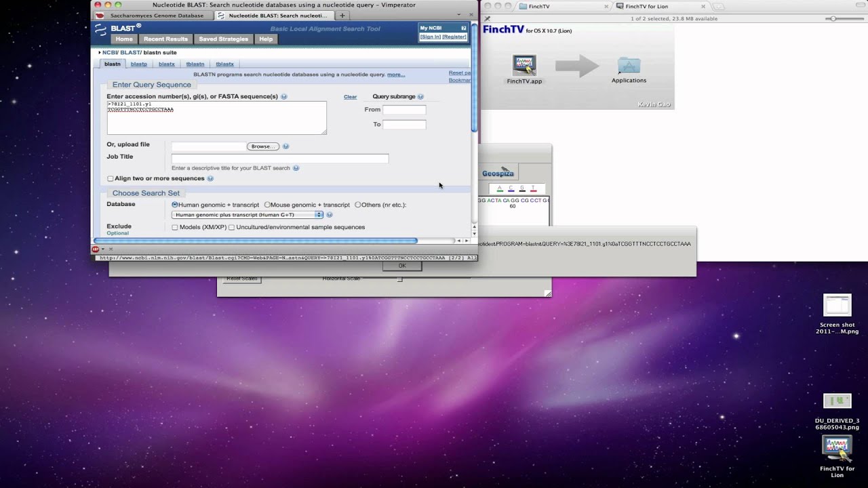Click help icon next to database dropdown
The height and width of the screenshot is (488, 868).
click(330, 215)
